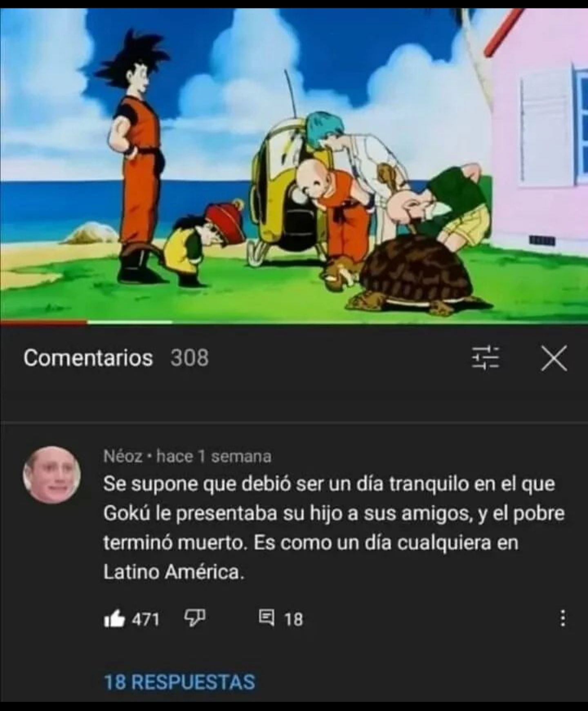Like the comment by Néoz
The width and height of the screenshot is (588, 711).
point(114,620)
